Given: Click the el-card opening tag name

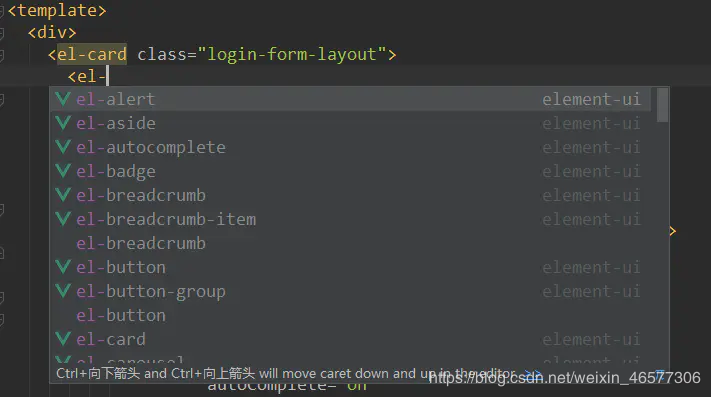Looking at the screenshot, I should click(92, 54).
